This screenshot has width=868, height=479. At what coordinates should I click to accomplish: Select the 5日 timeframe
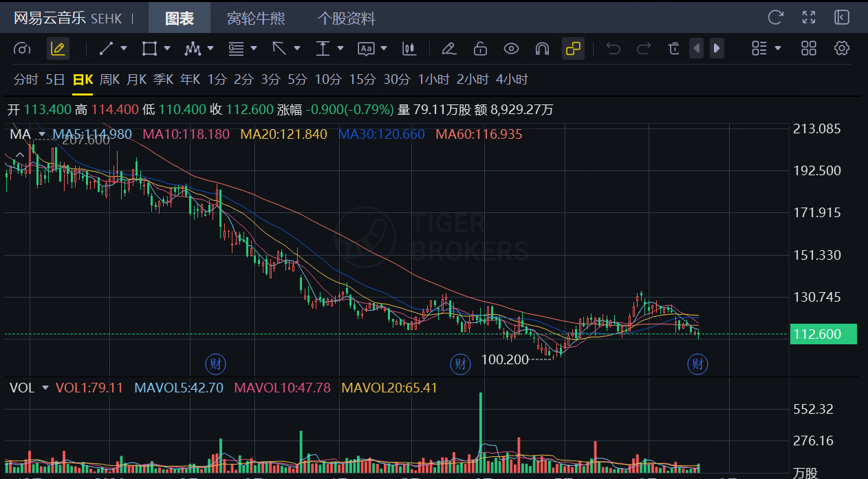coord(55,80)
